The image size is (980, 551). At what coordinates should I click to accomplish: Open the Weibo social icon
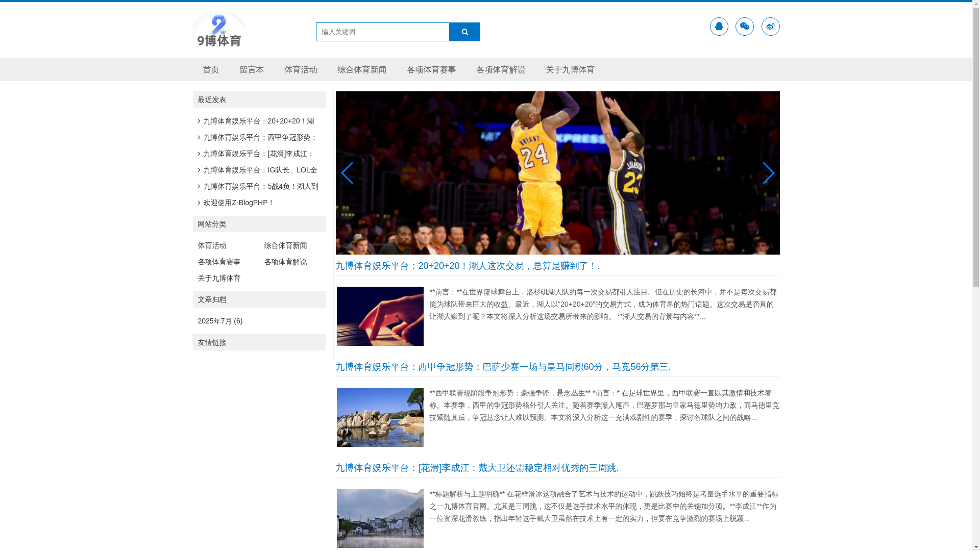point(770,27)
